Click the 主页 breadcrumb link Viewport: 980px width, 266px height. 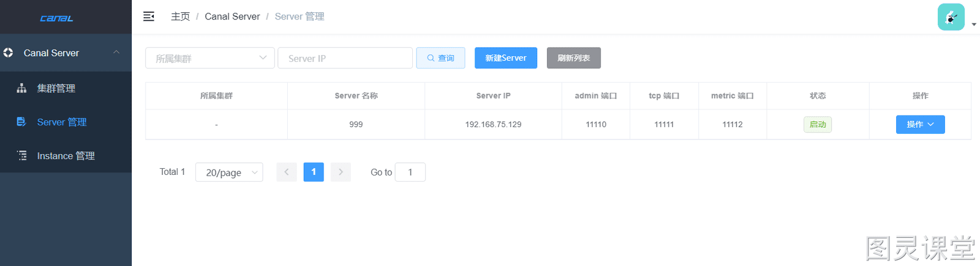coord(180,17)
